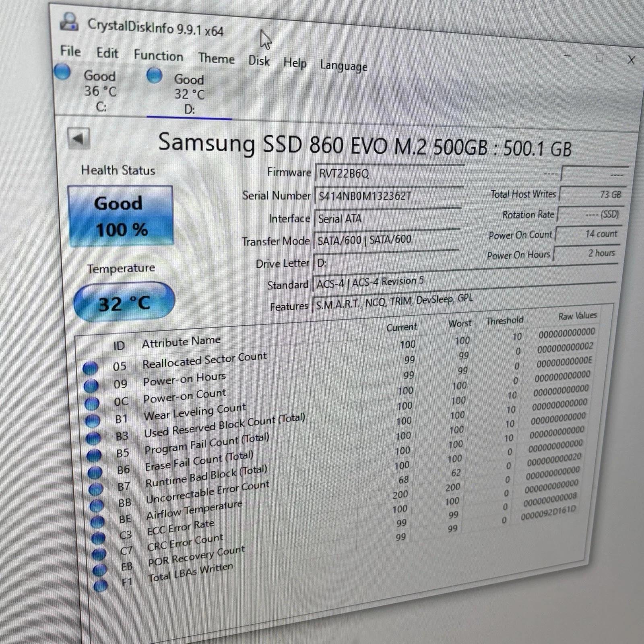Click status dot for Used Reserved Block Count
The height and width of the screenshot is (644, 644).
(93, 438)
